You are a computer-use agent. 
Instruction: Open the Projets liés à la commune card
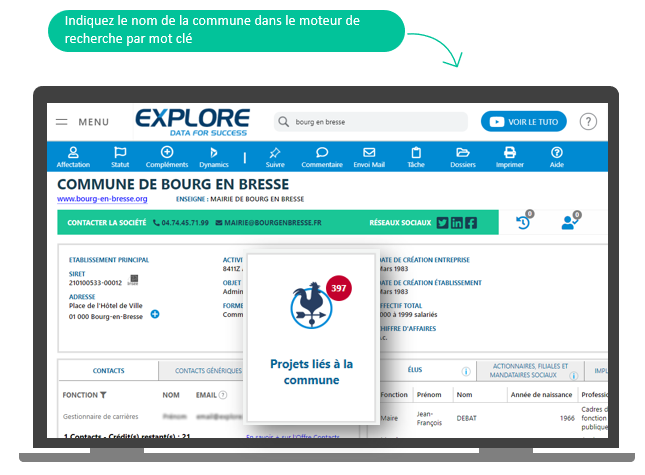pyautogui.click(x=311, y=337)
